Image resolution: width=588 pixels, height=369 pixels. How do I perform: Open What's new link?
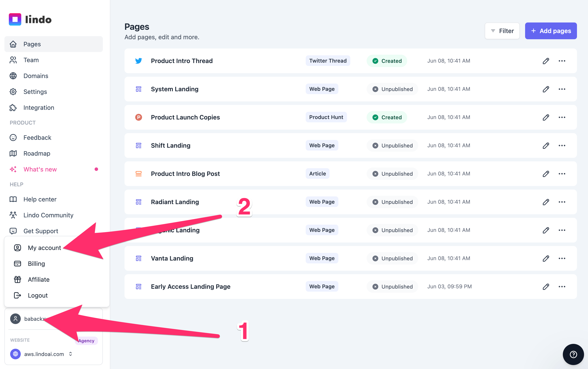click(53, 169)
